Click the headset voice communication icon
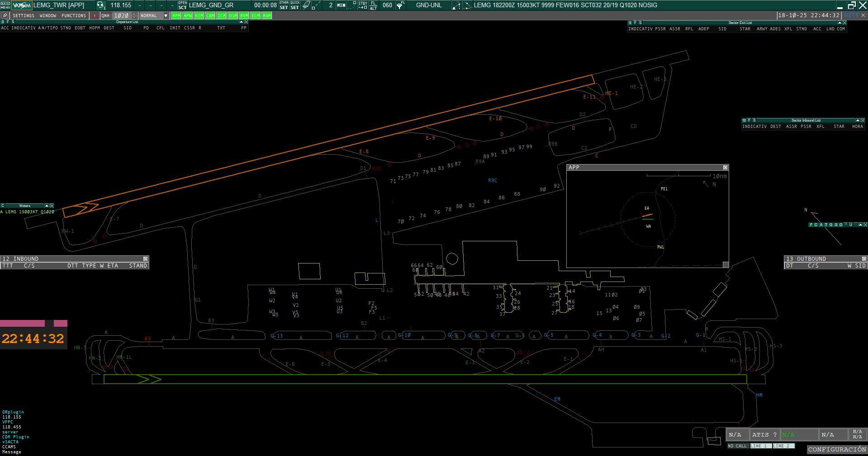Screen dimensions: 868x456 click(100, 5)
